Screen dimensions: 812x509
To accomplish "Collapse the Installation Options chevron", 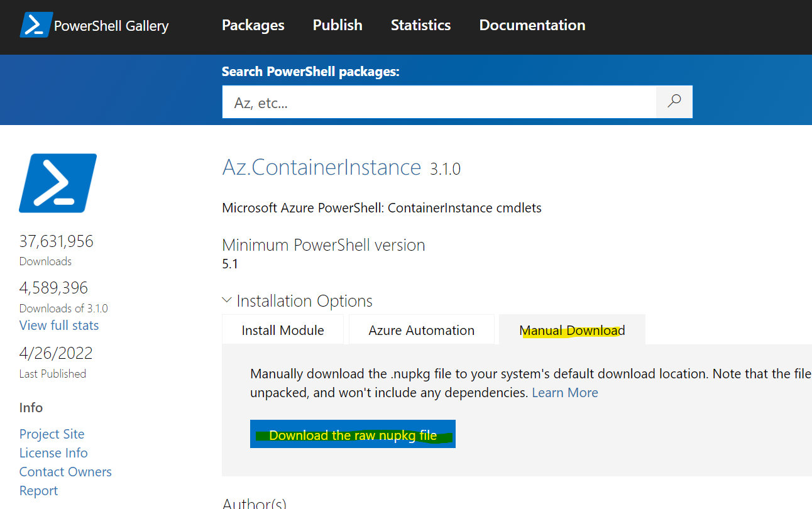I will (228, 300).
